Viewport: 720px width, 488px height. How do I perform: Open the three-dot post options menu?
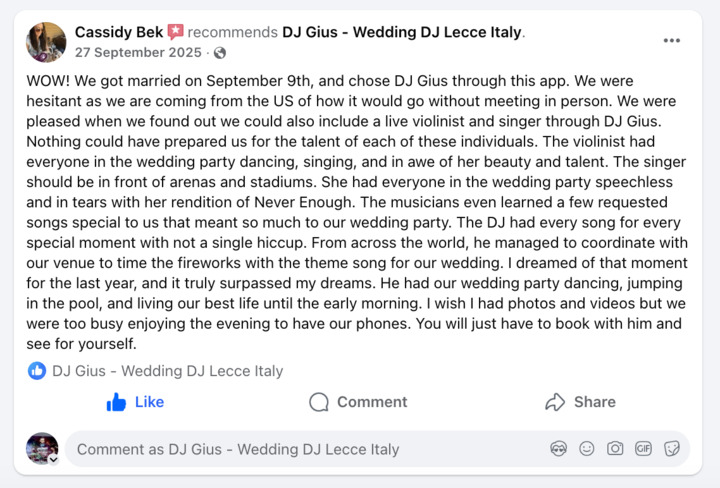[x=671, y=40]
